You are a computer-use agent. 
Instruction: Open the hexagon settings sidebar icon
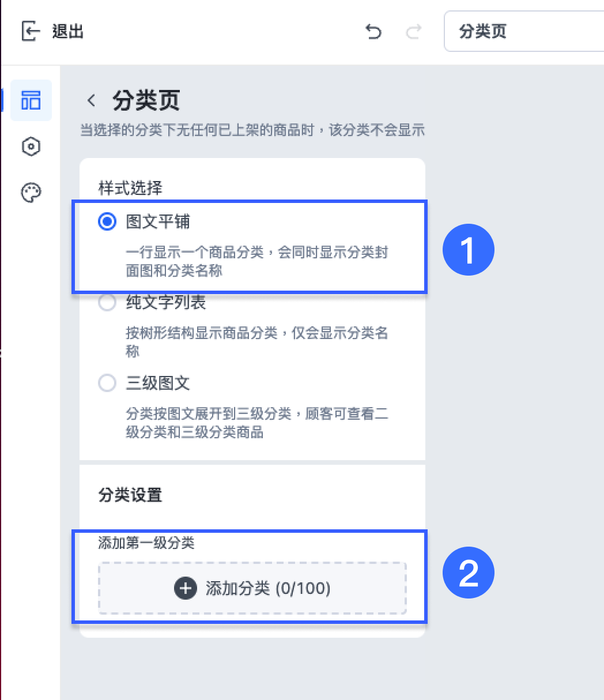pos(31,146)
